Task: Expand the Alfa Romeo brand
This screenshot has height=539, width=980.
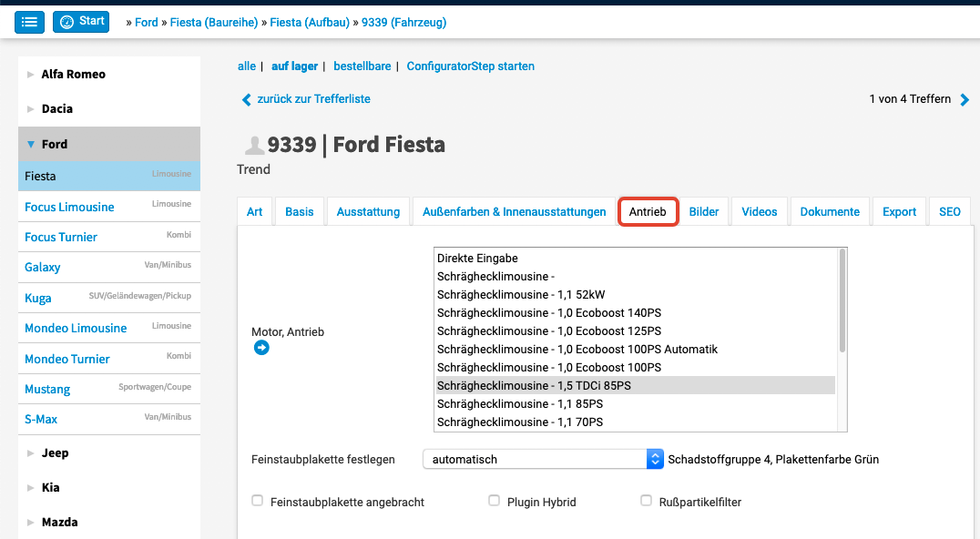Action: coord(31,75)
